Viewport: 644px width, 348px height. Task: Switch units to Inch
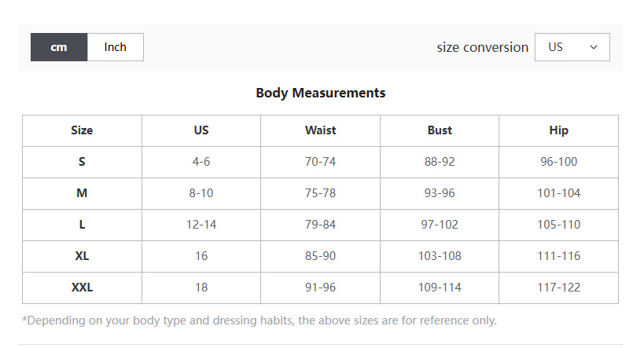click(115, 47)
